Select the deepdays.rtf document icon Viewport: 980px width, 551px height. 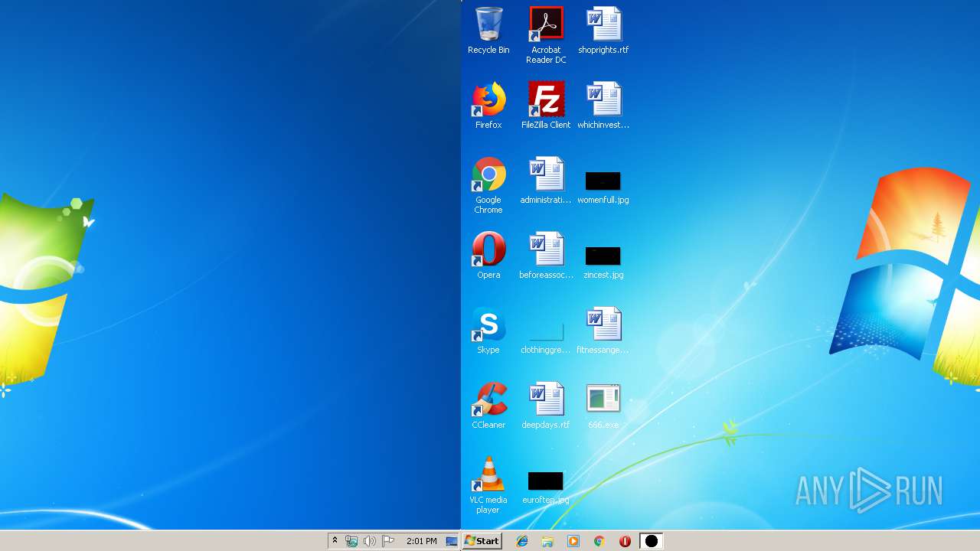[x=546, y=406]
